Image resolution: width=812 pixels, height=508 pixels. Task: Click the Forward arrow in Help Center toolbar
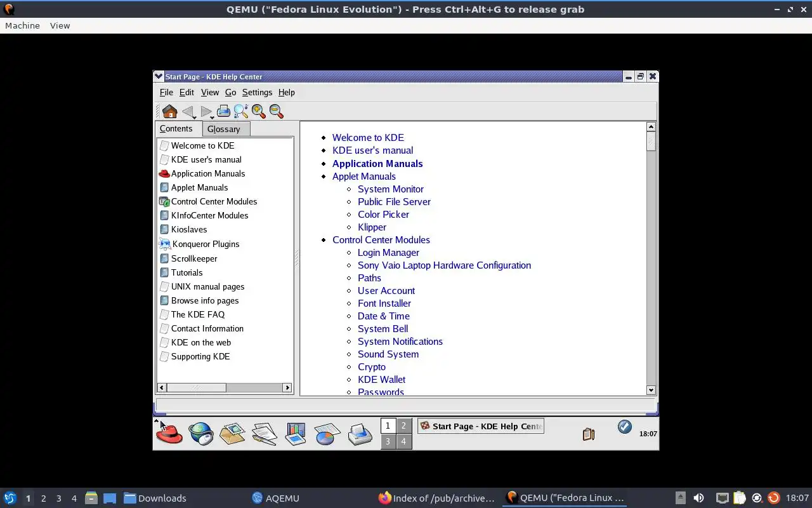click(206, 112)
